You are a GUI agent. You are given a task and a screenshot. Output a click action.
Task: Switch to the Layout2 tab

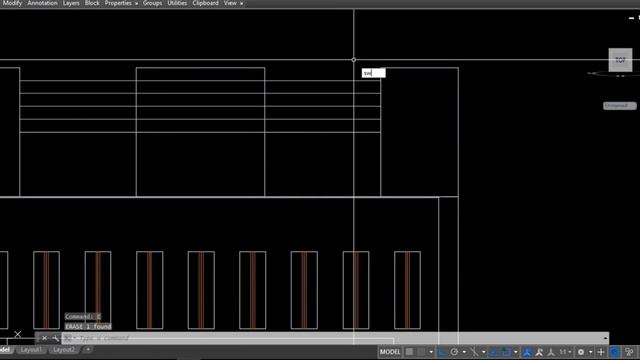[64, 350]
